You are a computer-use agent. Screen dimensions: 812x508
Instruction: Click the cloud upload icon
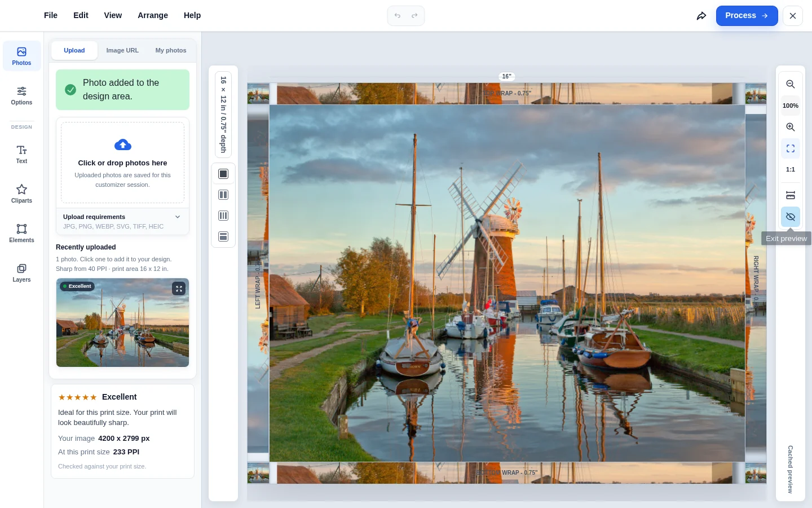point(123,145)
